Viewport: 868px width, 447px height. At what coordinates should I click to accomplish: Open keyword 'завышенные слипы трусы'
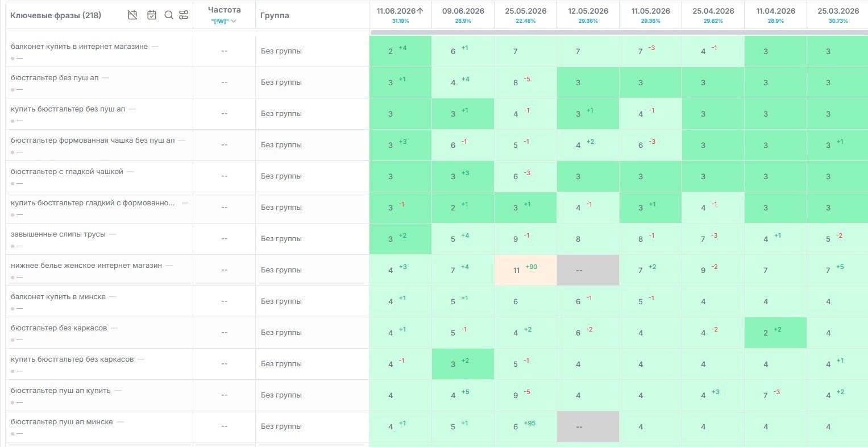tap(58, 234)
